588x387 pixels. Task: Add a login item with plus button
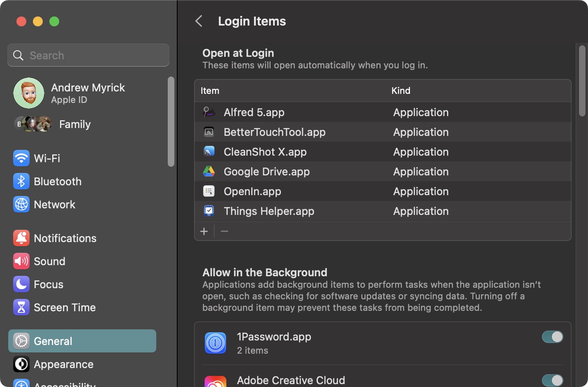click(204, 231)
